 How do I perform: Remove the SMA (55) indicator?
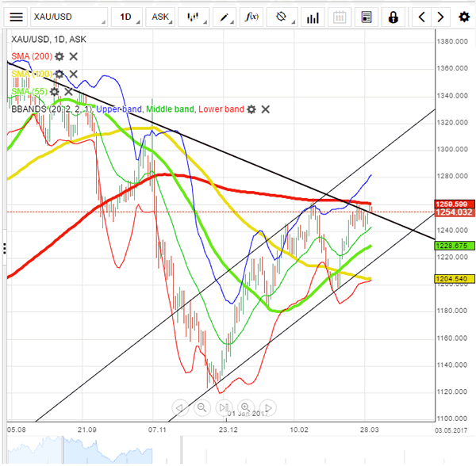click(68, 92)
